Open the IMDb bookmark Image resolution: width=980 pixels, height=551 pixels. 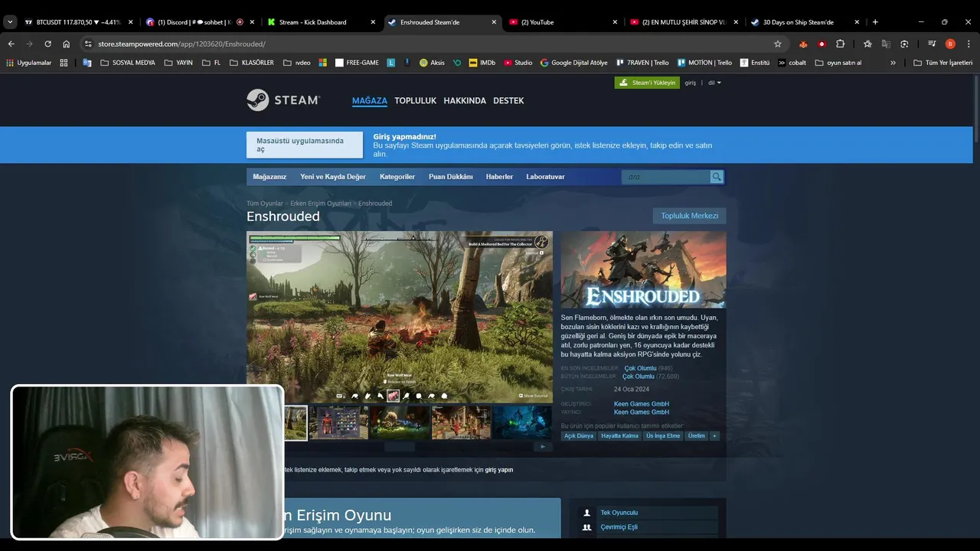pyautogui.click(x=482, y=63)
